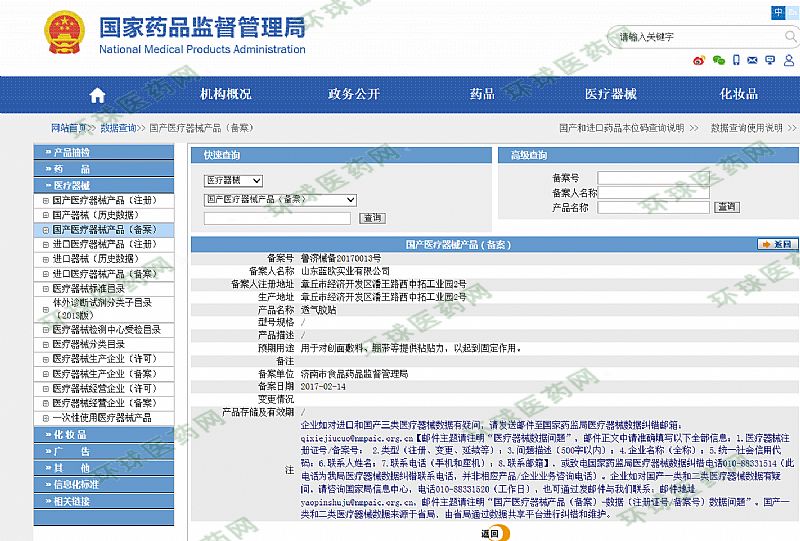The width and height of the screenshot is (800, 541).
Task: Select 进口医疗器械产品（注册） in sidebar
Action: [x=104, y=244]
